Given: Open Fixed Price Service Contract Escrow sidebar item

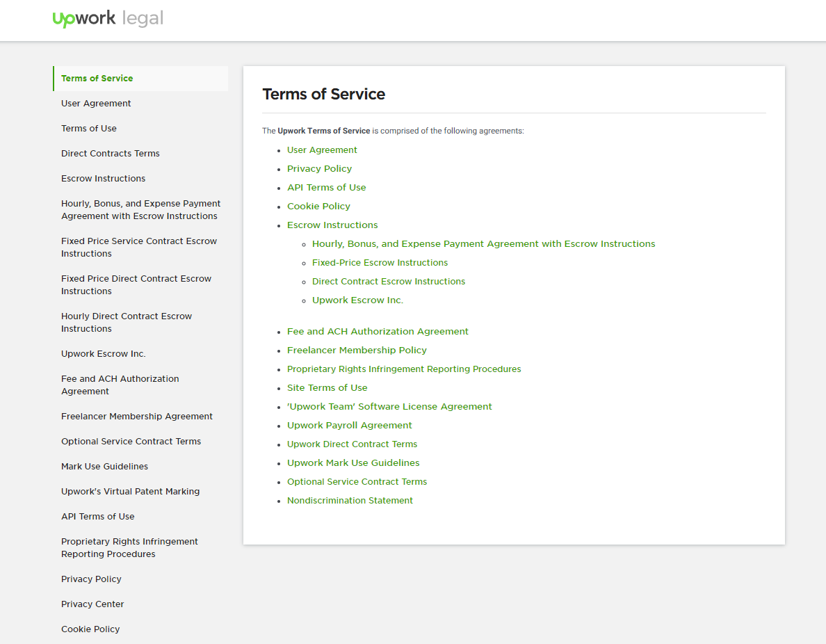Looking at the screenshot, I should (x=139, y=247).
